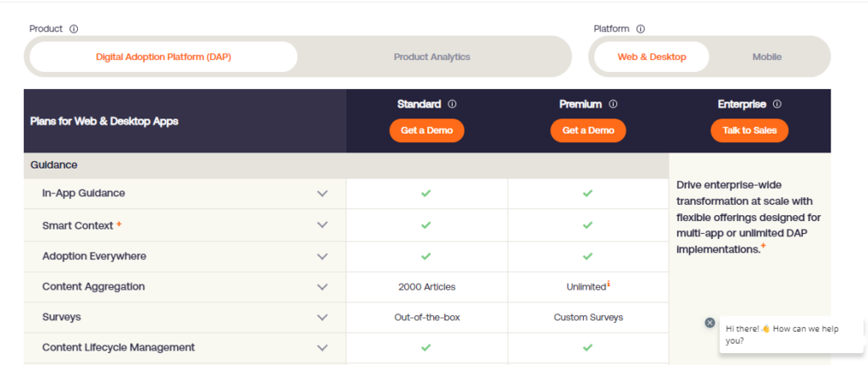Click the 'Unlimited' cell text
868x365 pixels.
click(586, 287)
